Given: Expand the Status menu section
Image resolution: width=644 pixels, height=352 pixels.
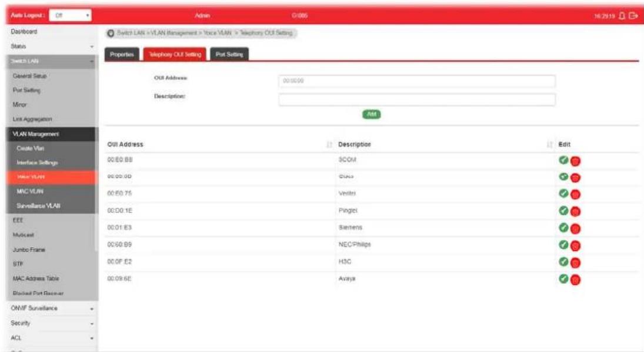Looking at the screenshot, I should click(x=52, y=47).
